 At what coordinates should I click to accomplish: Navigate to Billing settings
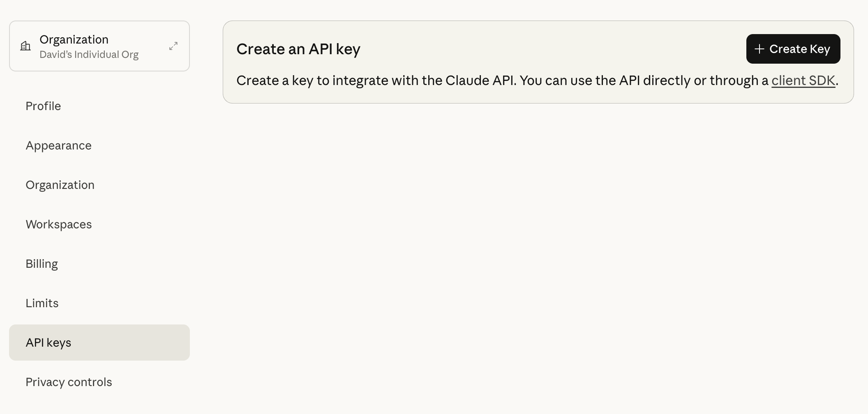click(42, 264)
